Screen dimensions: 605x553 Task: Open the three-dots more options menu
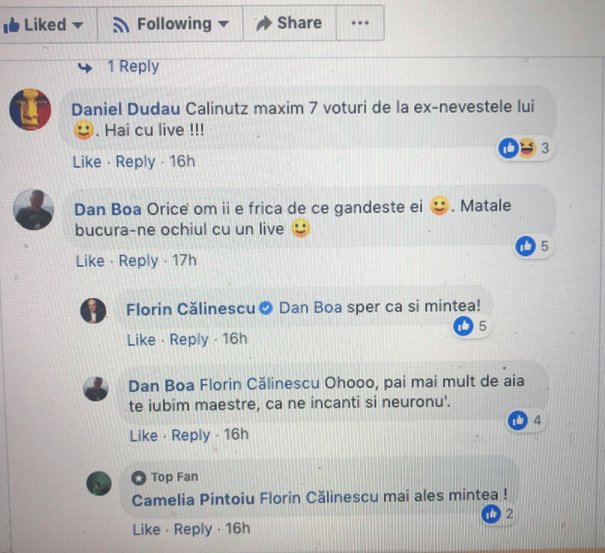click(360, 23)
